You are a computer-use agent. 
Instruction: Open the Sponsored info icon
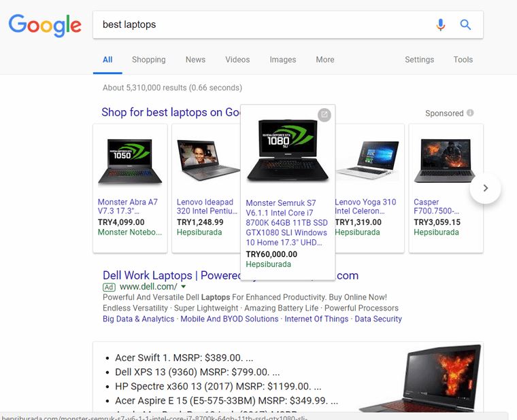click(470, 113)
